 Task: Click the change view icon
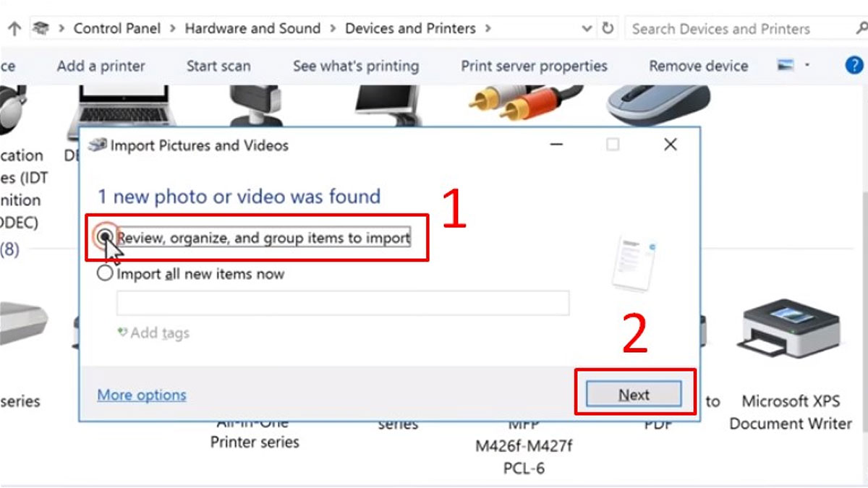point(786,66)
